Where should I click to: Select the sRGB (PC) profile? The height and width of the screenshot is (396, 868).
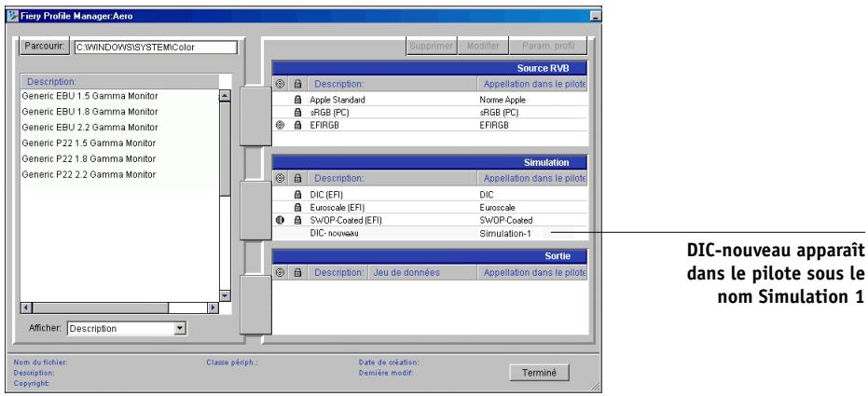point(329,112)
